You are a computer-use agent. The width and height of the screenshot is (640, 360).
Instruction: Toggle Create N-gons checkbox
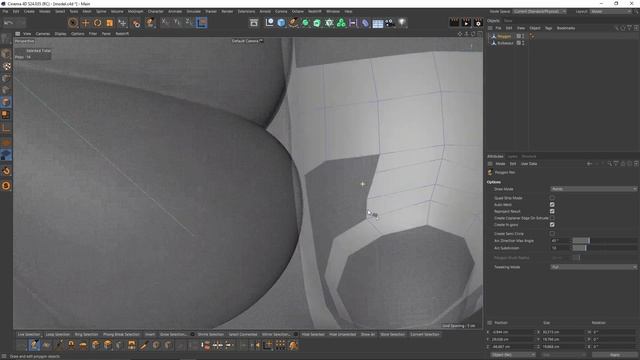552,225
